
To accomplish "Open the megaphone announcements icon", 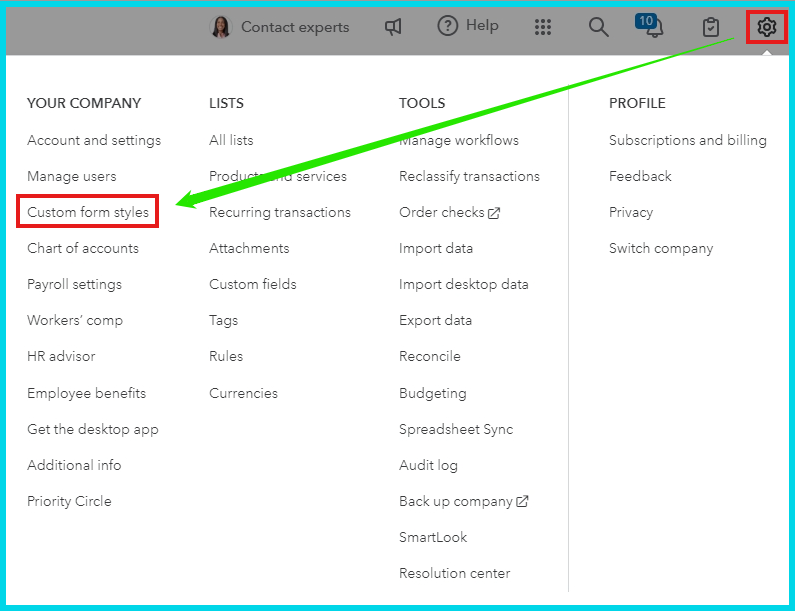I will coord(393,27).
